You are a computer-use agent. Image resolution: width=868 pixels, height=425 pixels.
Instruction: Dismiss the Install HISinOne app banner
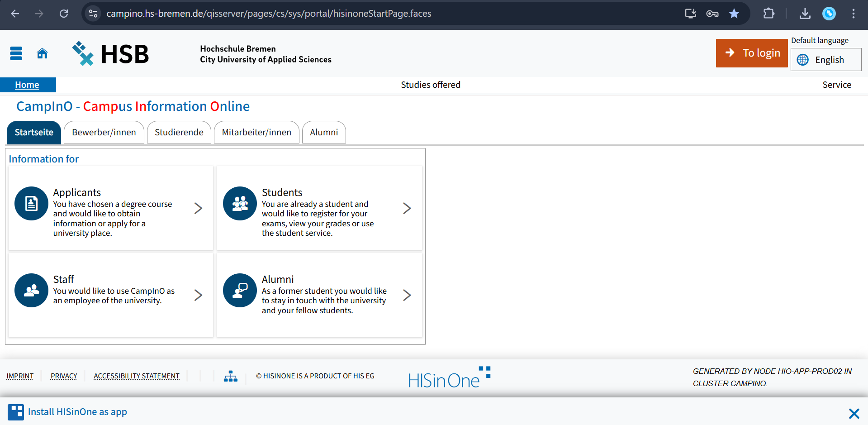point(854,413)
